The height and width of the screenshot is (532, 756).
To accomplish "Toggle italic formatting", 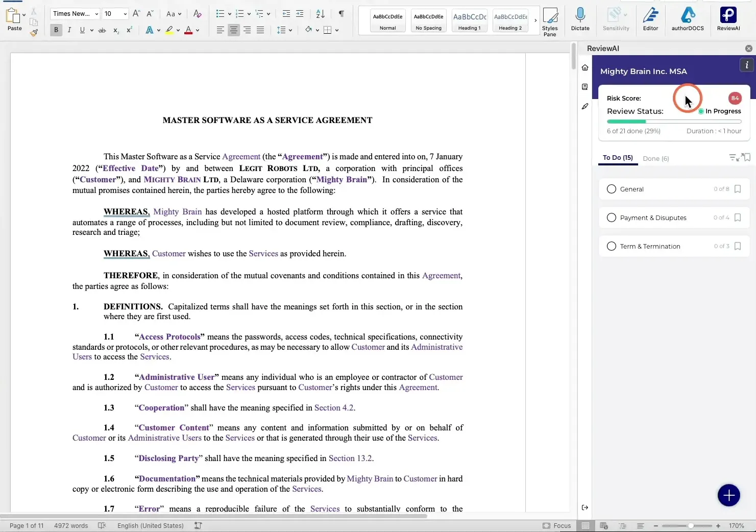I will pyautogui.click(x=69, y=30).
